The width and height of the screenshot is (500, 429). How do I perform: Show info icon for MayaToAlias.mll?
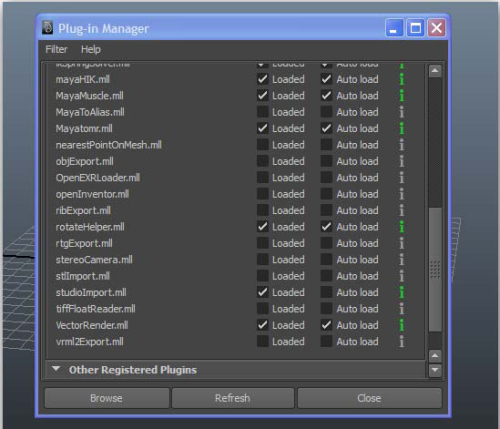click(x=402, y=112)
